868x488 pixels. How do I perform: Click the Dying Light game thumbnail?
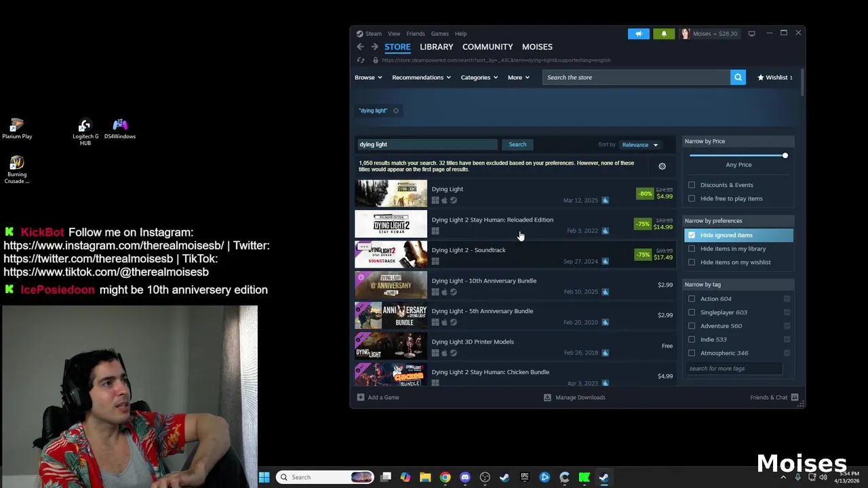coord(391,194)
